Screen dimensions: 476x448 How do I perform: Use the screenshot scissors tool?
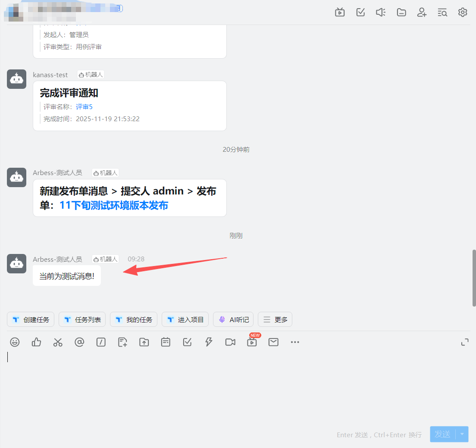point(58,342)
